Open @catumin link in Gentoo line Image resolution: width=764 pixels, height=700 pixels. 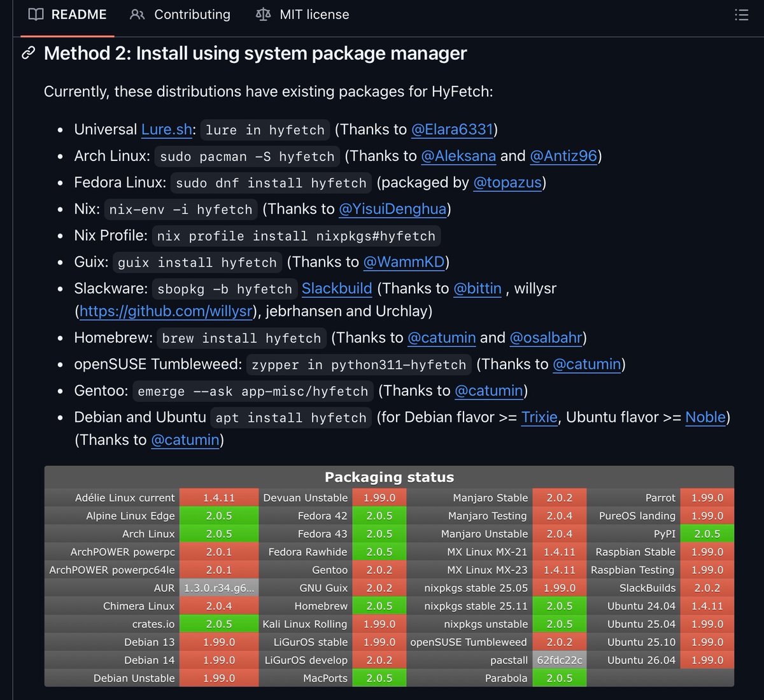[489, 391]
